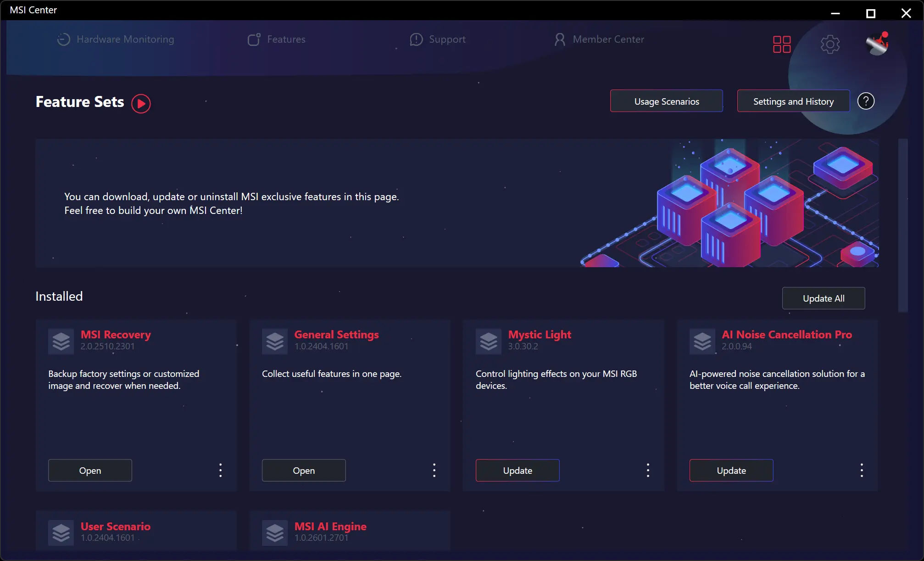Viewport: 924px width, 561px height.
Task: Click the MSI AI Engine title
Action: click(330, 526)
